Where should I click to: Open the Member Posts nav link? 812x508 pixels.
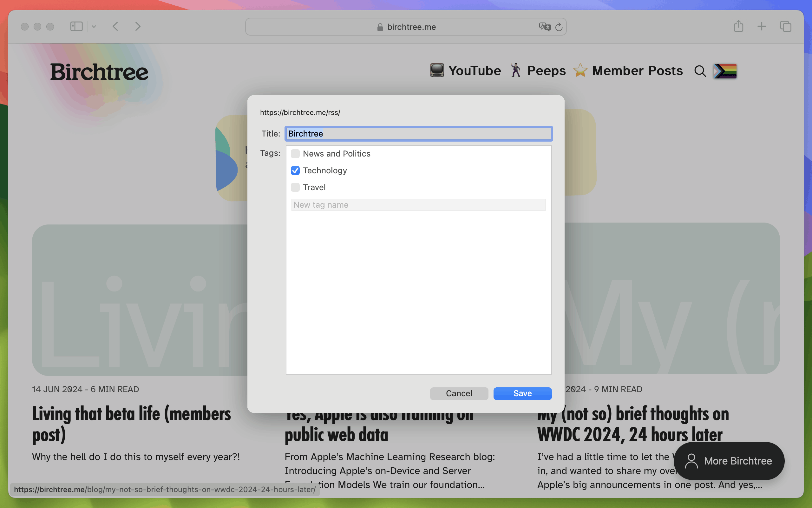pyautogui.click(x=637, y=70)
